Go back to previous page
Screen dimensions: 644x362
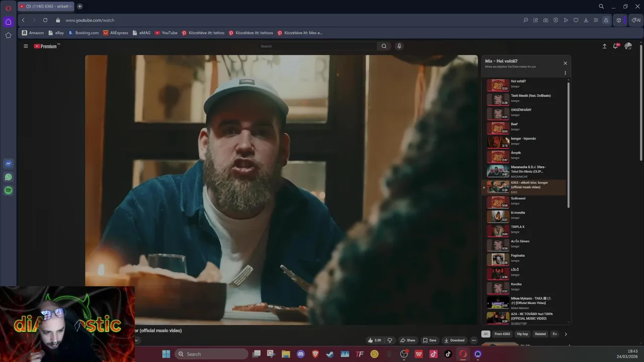click(x=23, y=20)
